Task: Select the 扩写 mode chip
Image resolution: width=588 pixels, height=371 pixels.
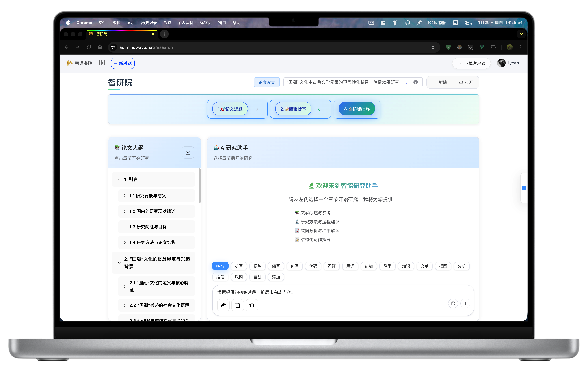Action: (239, 266)
